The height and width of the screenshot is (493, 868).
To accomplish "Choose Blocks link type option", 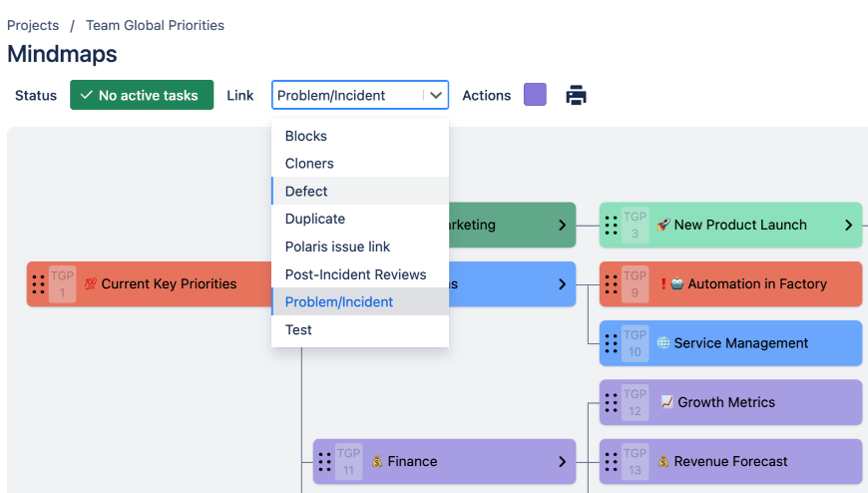I will pos(306,136).
